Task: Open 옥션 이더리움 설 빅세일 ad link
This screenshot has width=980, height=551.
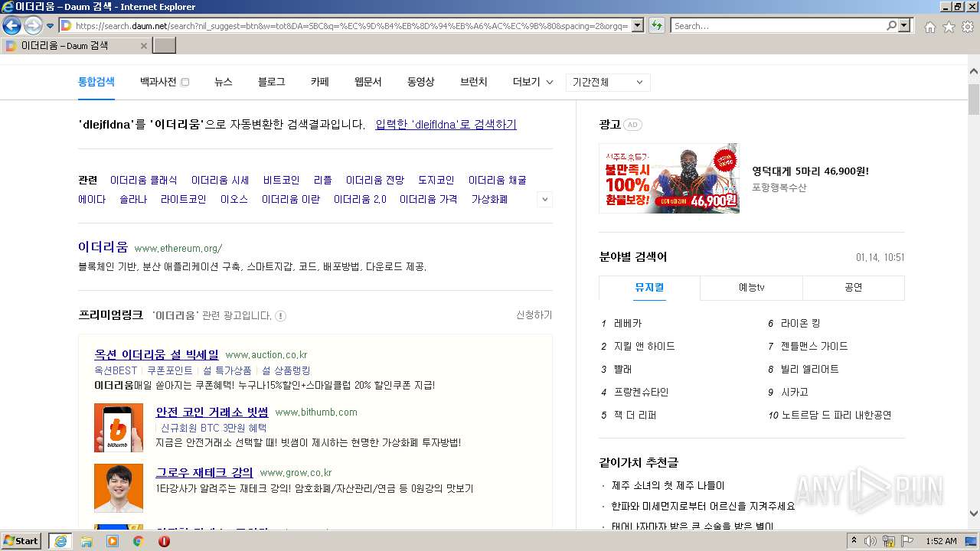Action: point(156,355)
